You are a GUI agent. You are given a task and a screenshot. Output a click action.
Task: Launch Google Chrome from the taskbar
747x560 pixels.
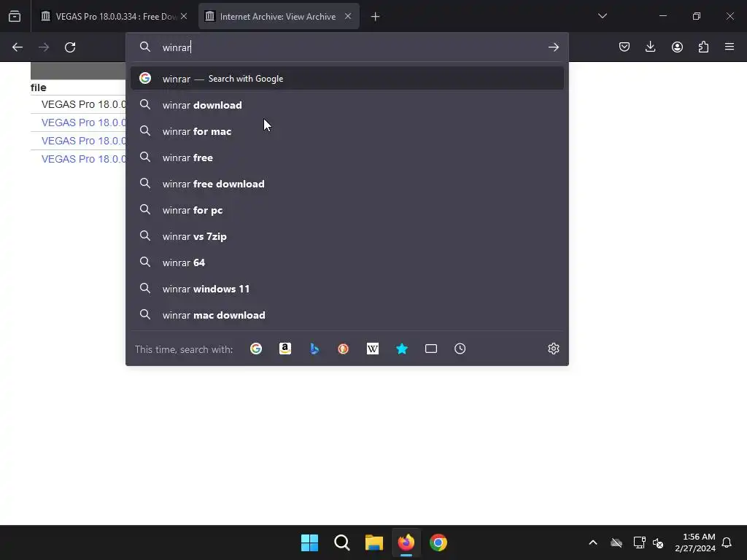pyautogui.click(x=438, y=542)
